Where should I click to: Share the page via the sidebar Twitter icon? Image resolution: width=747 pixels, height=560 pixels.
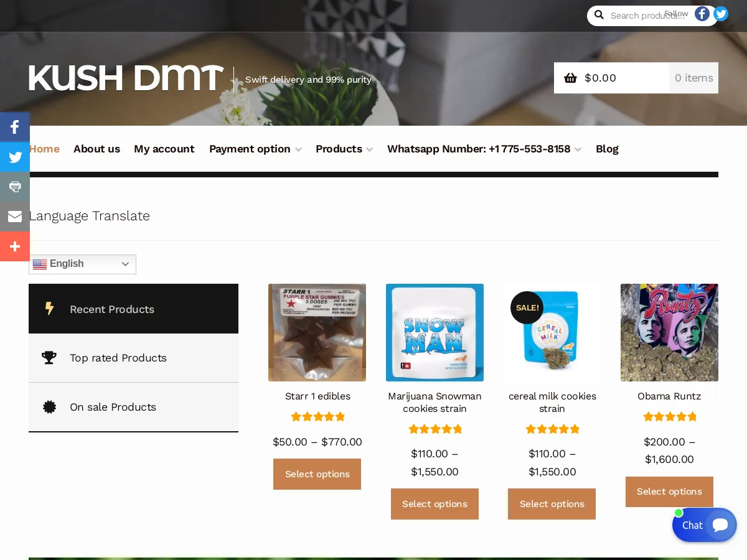14,157
